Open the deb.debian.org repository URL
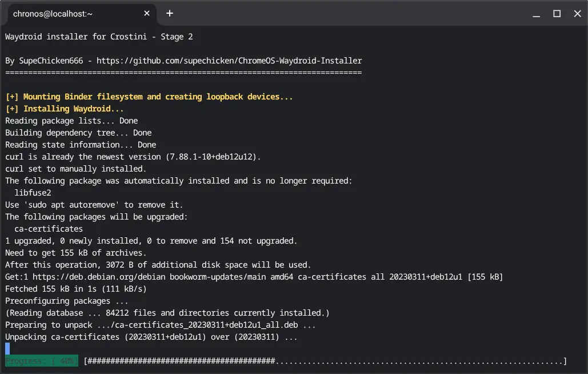The height and width of the screenshot is (374, 588). (x=99, y=277)
